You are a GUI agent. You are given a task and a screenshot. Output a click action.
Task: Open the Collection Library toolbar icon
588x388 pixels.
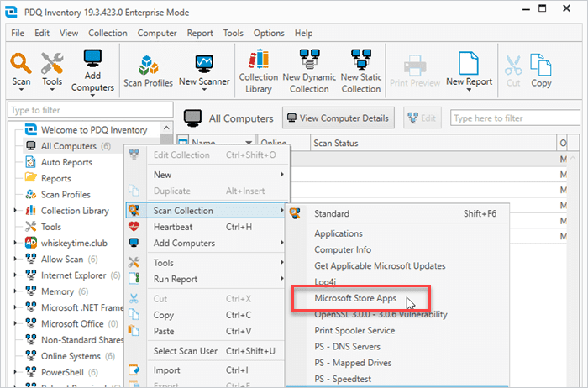tap(259, 59)
